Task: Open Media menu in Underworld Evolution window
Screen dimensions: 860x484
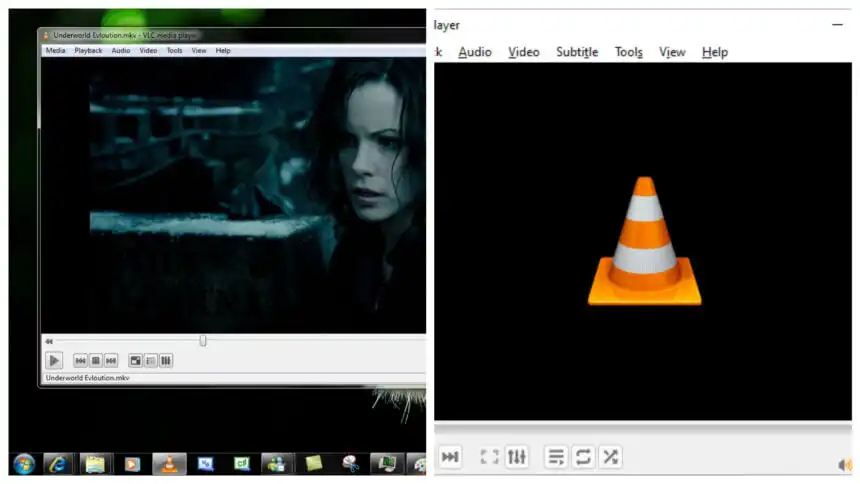Action: click(x=55, y=50)
